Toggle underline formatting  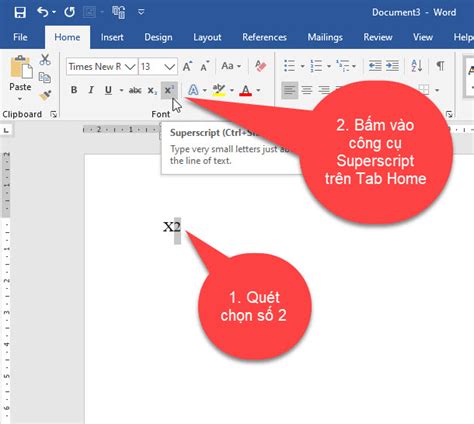click(x=108, y=90)
